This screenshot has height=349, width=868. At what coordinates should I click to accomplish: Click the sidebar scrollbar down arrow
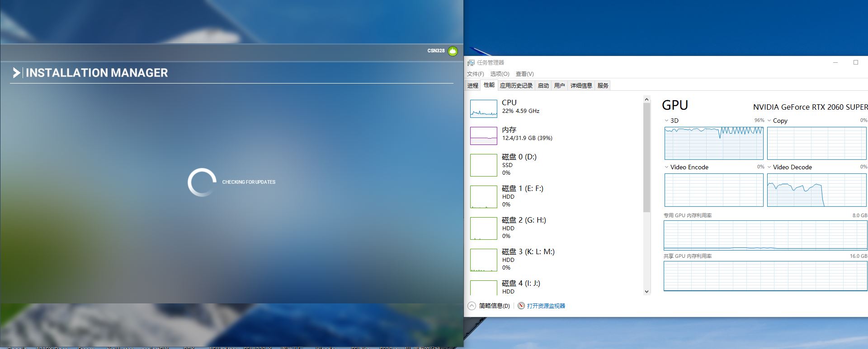point(646,292)
